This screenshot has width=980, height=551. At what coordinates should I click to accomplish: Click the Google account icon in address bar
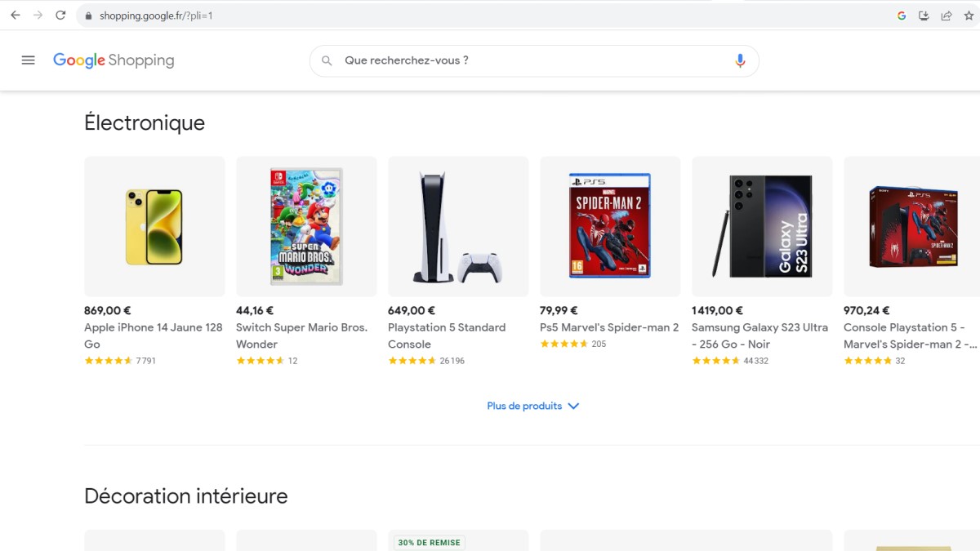point(902,16)
